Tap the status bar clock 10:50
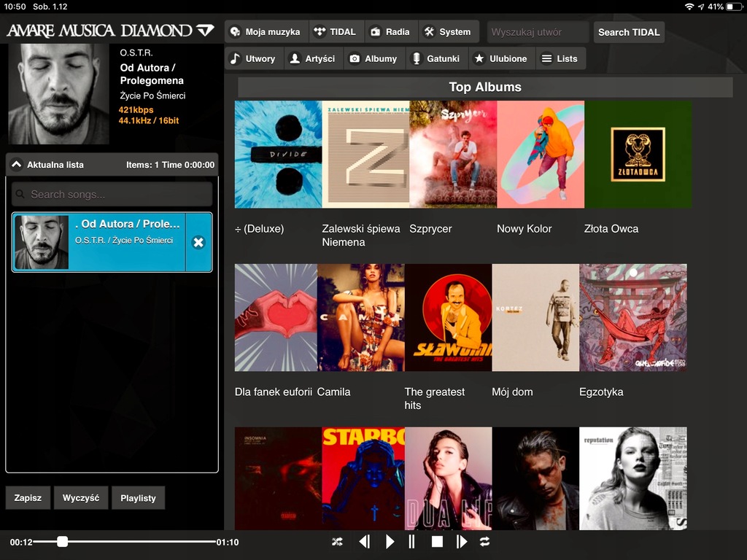The height and width of the screenshot is (560, 747). 15,7
